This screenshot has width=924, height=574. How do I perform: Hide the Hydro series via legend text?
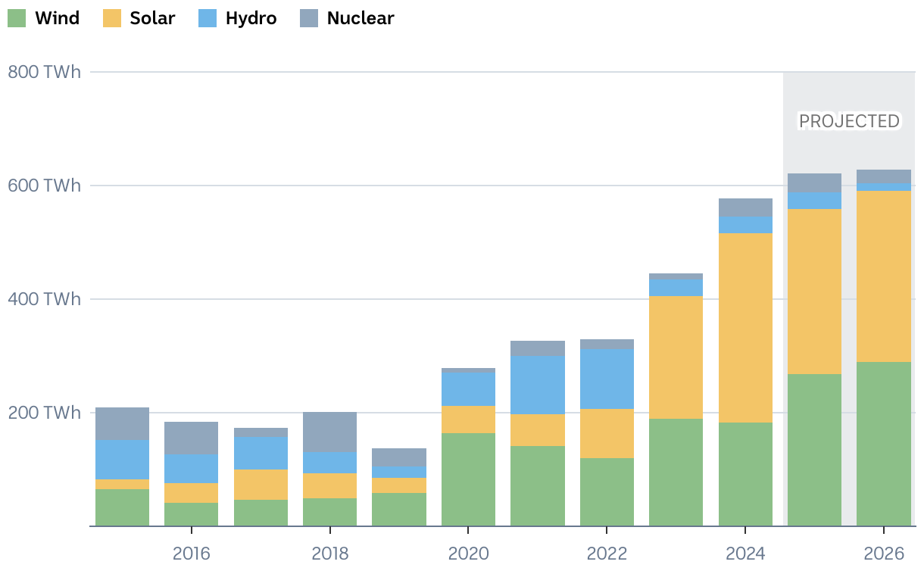(x=251, y=18)
